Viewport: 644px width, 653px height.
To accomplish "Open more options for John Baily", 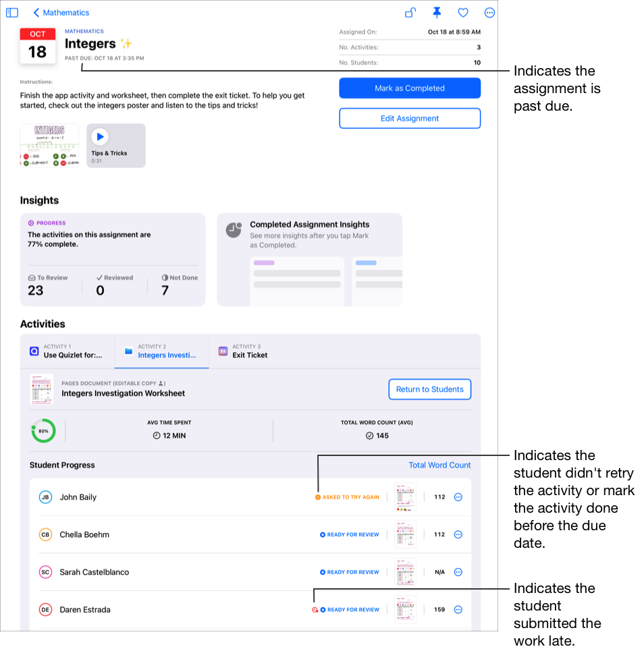I will pyautogui.click(x=458, y=496).
